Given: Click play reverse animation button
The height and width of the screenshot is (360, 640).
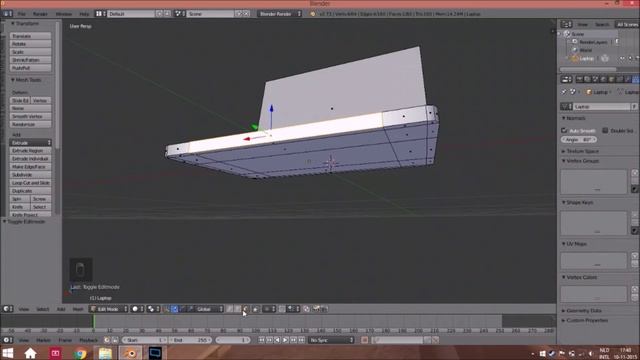Looking at the screenshot, I should click(278, 340).
